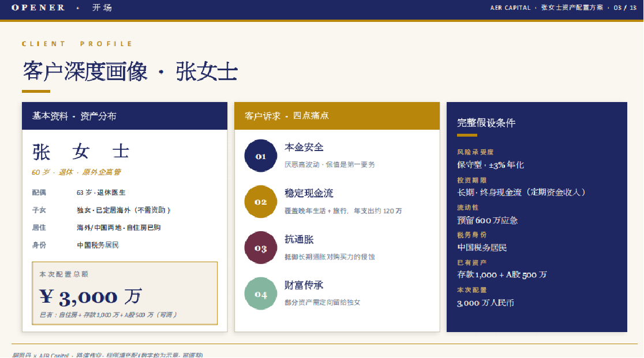Click the 抗通胀 heading text

pyautogui.click(x=299, y=239)
